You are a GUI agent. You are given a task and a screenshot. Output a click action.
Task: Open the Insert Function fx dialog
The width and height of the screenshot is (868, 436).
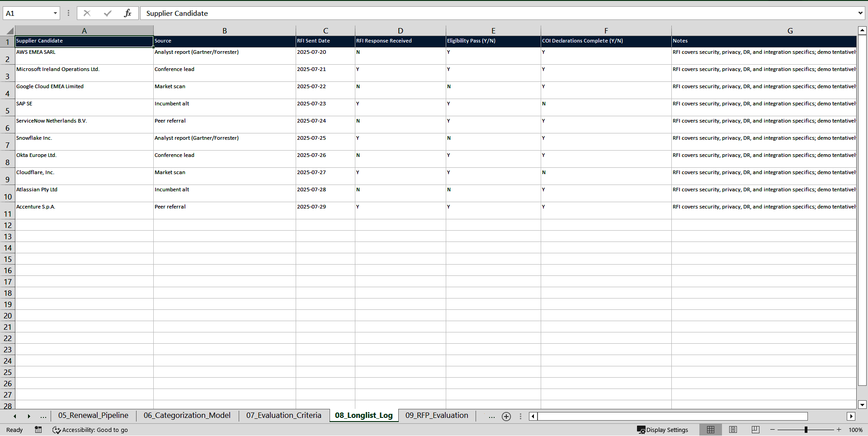point(127,13)
